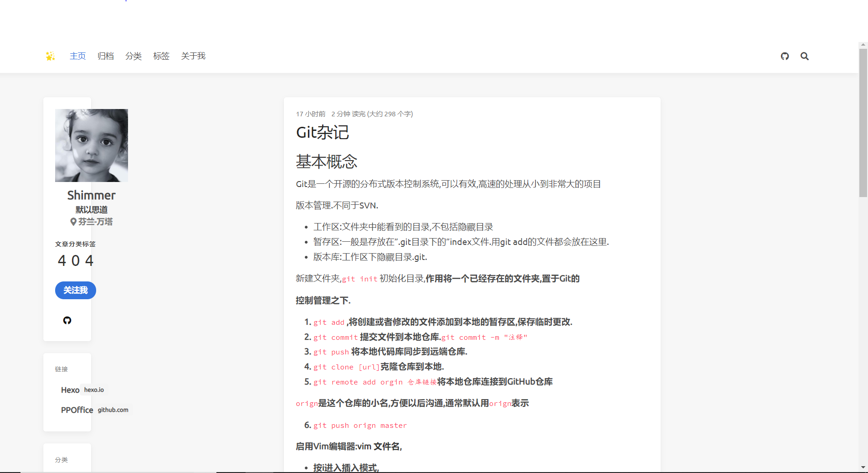Screen dimensions: 868x473
Task: Open the 分类 navigation item
Action: coord(134,56)
